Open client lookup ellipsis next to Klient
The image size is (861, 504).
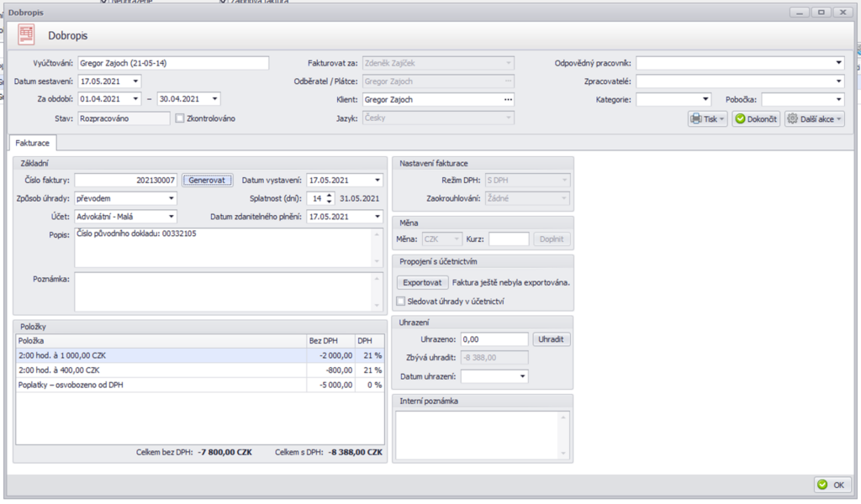[x=509, y=100]
